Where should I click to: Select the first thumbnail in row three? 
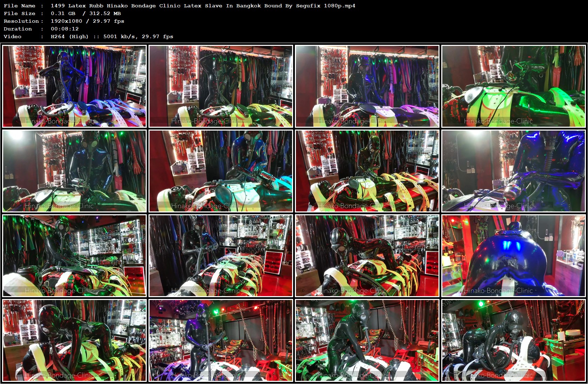pyautogui.click(x=75, y=256)
